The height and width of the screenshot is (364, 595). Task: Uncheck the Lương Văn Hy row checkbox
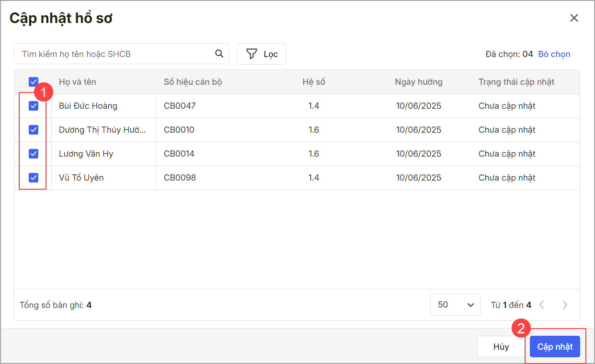pyautogui.click(x=34, y=154)
